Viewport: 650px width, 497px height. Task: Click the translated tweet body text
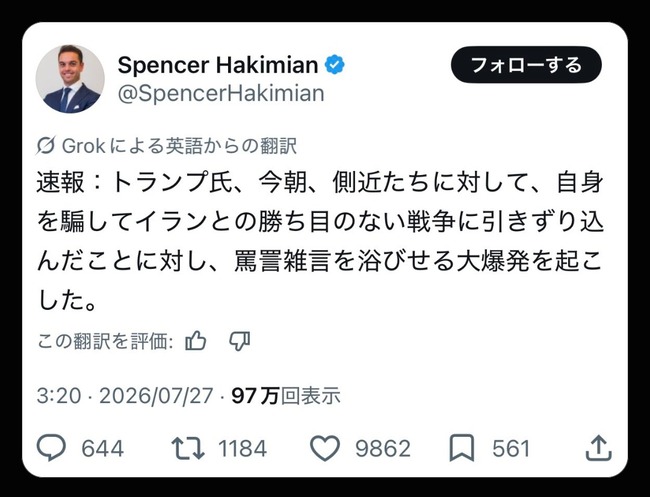pos(320,241)
